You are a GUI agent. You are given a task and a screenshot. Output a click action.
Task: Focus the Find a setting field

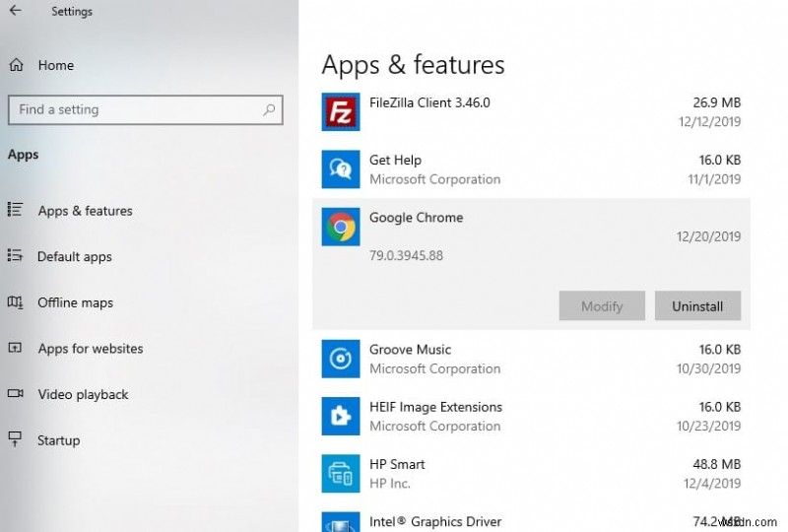pos(145,109)
